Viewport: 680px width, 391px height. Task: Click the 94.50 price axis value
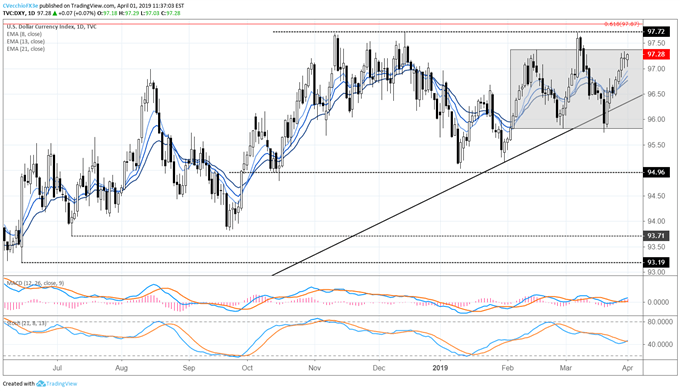click(656, 196)
